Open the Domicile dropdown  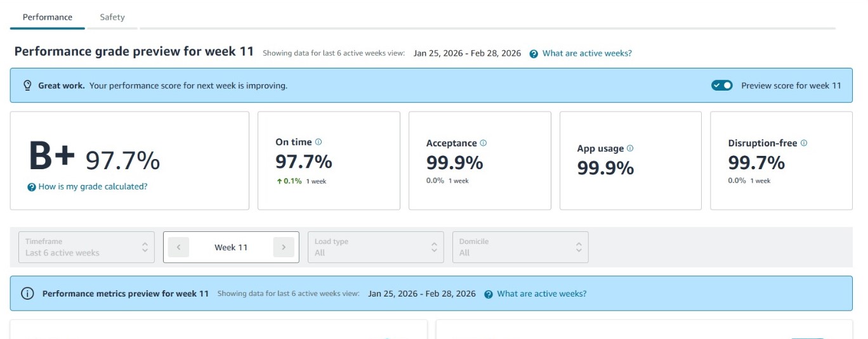click(520, 247)
